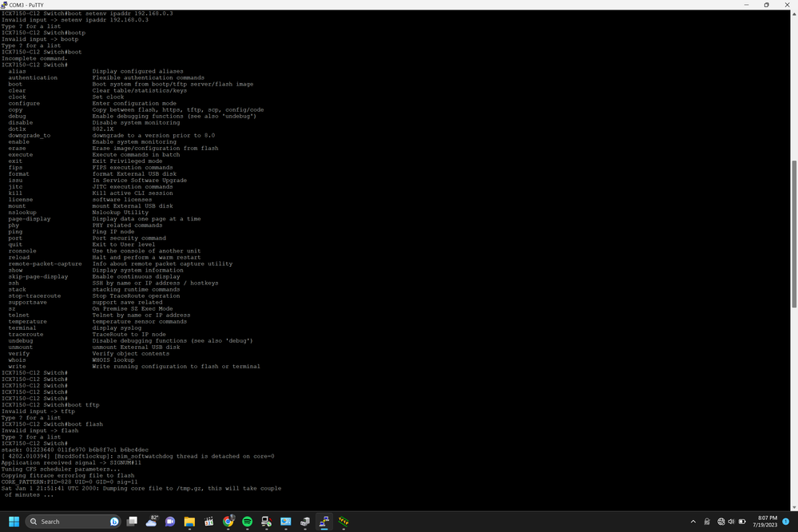Launch File Explorer from the taskbar

[189, 522]
